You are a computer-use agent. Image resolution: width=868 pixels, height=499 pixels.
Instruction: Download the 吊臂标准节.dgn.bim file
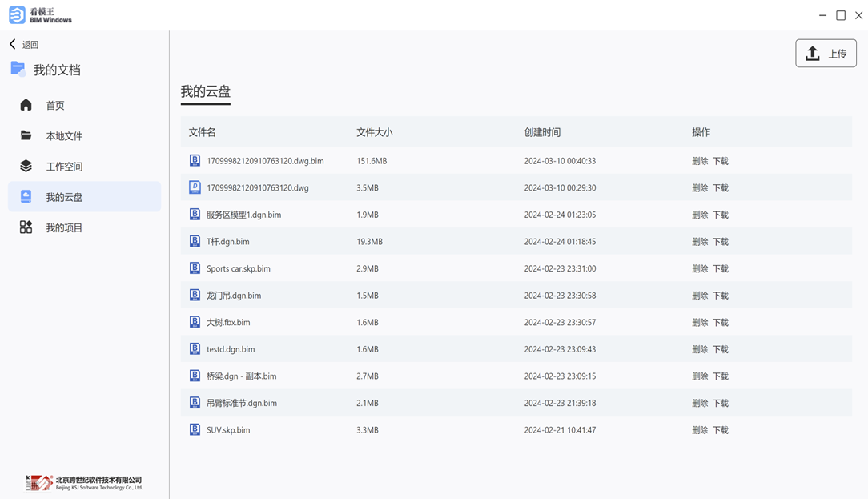(721, 403)
